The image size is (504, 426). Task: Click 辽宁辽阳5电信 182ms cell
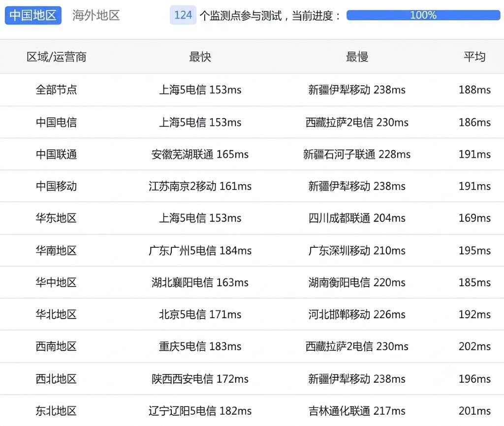coord(200,411)
